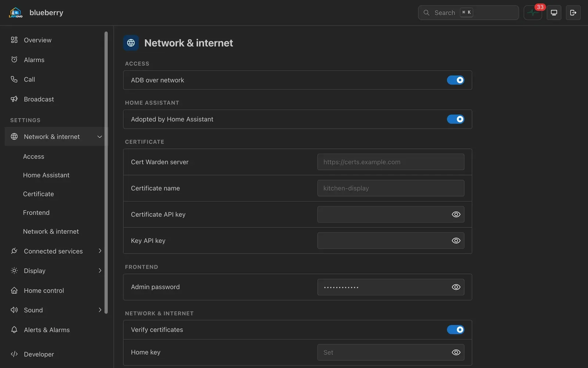Click the Alarms clock icon

tap(14, 60)
